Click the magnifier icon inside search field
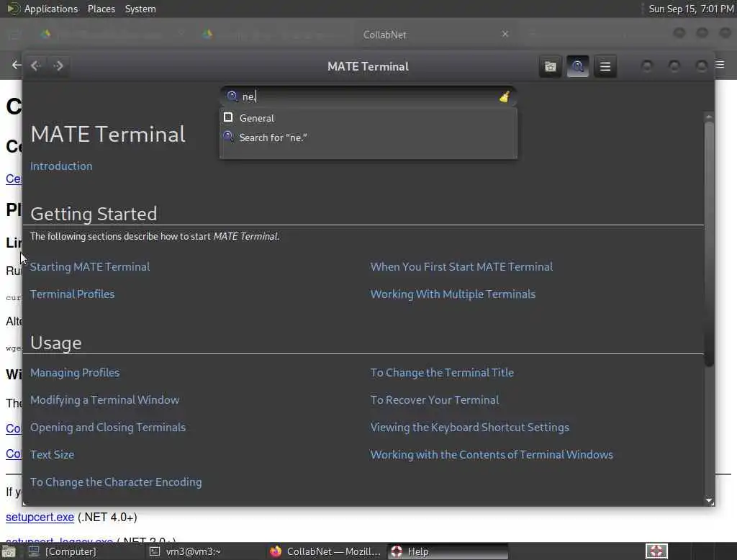This screenshot has width=737, height=560. point(232,96)
